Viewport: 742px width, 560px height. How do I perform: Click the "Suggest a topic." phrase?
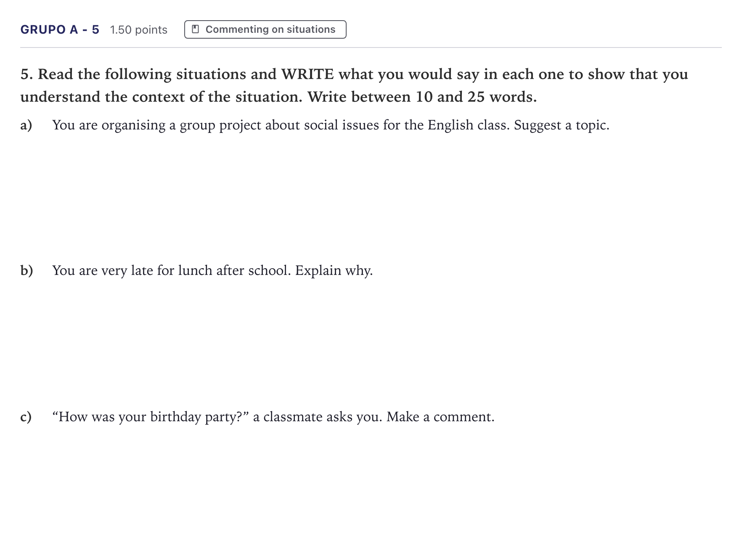point(562,125)
